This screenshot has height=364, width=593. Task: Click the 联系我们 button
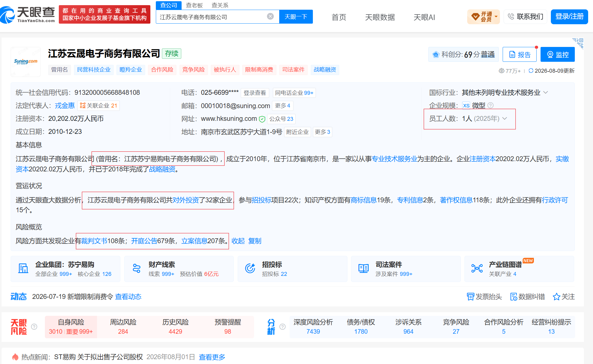coord(525,17)
